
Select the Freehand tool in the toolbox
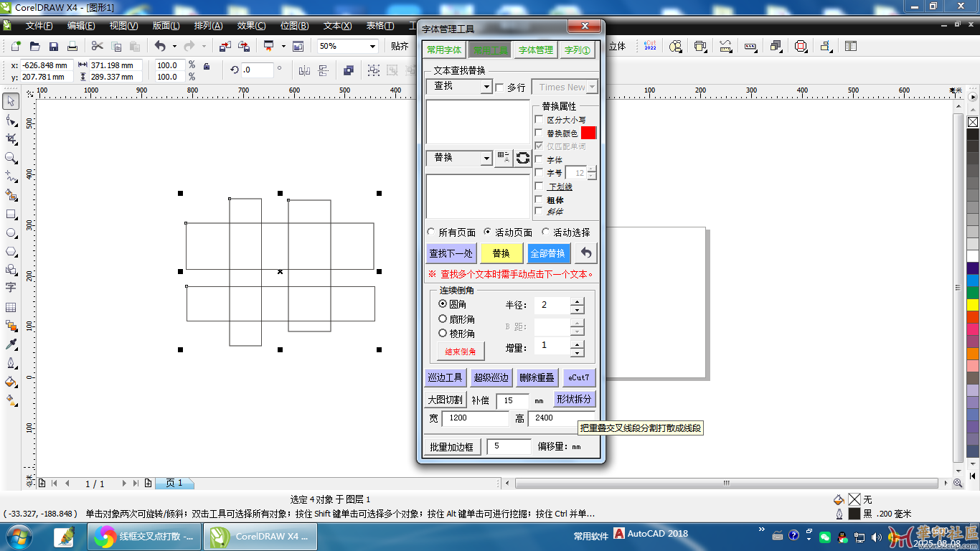pos(11,176)
